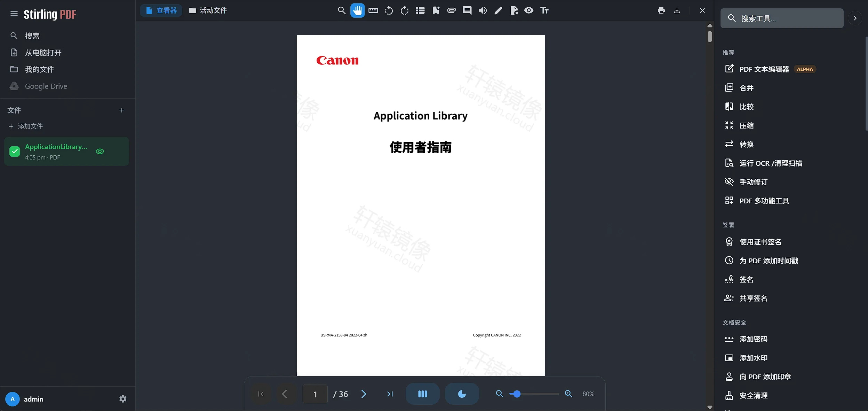Click the zoom slider handle
This screenshot has height=411, width=868.
pyautogui.click(x=517, y=394)
